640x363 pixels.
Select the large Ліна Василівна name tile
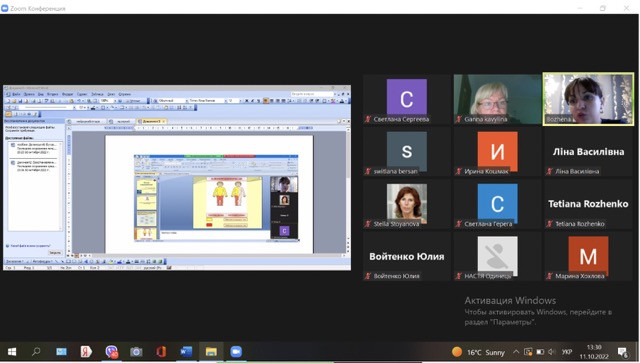(x=588, y=151)
